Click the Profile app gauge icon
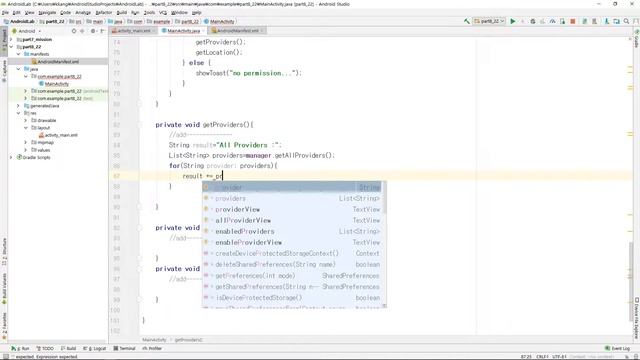Viewport: 640px width, 360px height. click(552, 21)
